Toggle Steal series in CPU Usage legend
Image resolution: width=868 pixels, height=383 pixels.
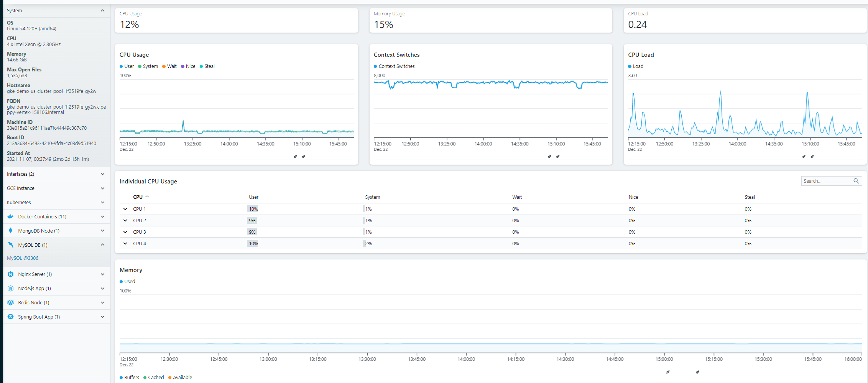tap(207, 66)
